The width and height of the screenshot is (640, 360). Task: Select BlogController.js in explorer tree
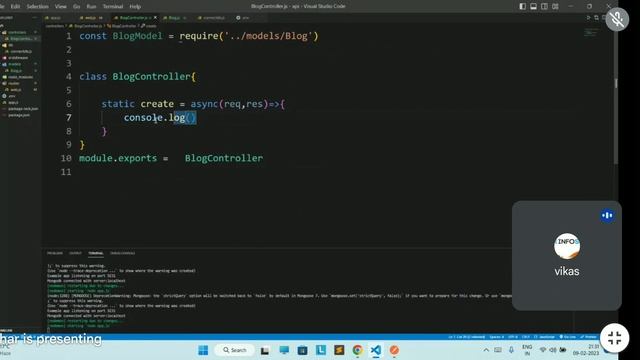(x=21, y=39)
